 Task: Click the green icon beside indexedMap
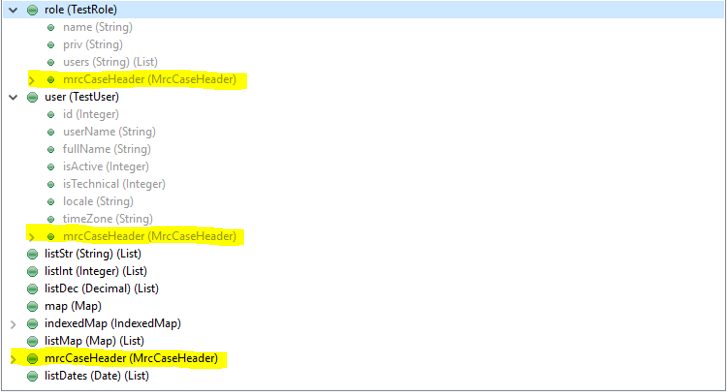(32, 324)
